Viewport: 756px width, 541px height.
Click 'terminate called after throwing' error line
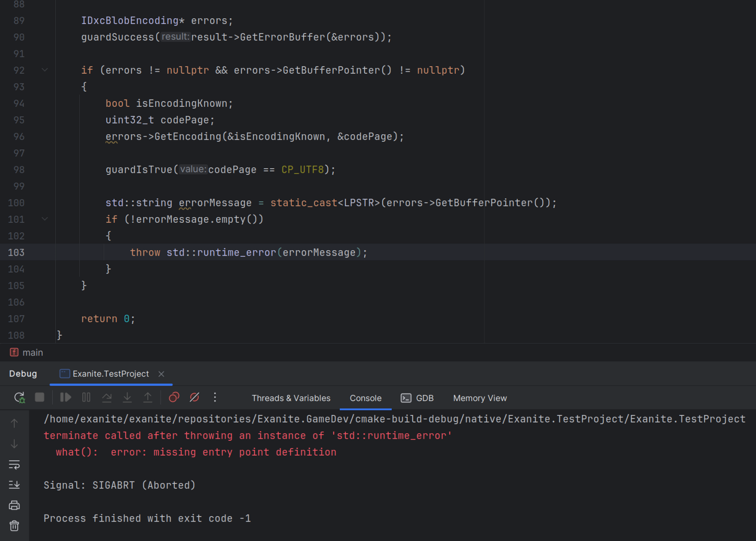pos(248,436)
